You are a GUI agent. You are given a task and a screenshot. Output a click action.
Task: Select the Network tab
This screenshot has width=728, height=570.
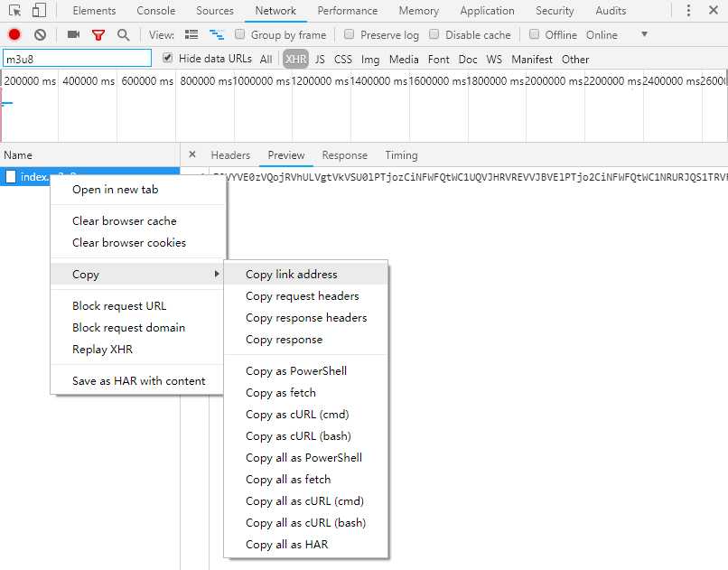click(275, 11)
